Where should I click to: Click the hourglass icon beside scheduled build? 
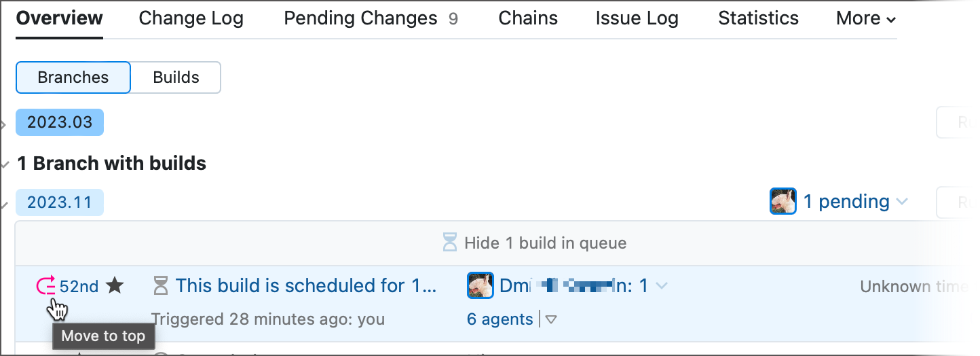(x=161, y=286)
